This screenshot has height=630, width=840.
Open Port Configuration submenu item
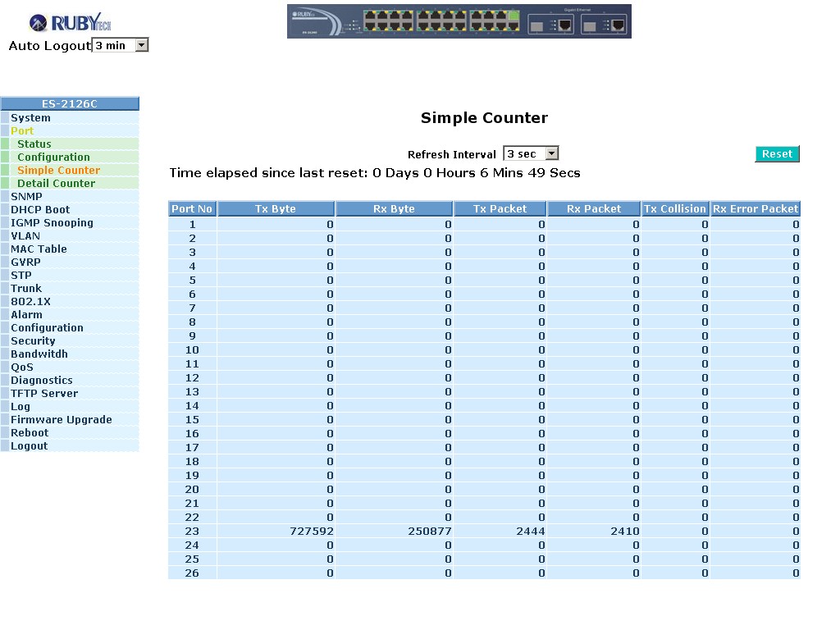tap(53, 157)
